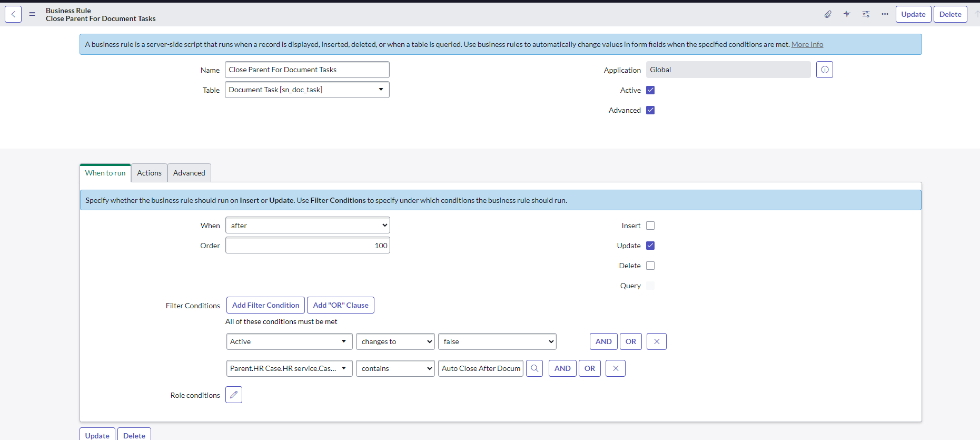Click AND on the Parent.HR Case row
The height and width of the screenshot is (440, 980).
tap(562, 368)
